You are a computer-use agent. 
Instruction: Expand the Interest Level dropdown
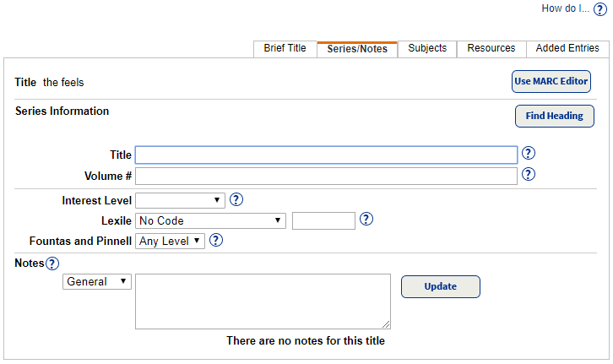tap(180, 200)
